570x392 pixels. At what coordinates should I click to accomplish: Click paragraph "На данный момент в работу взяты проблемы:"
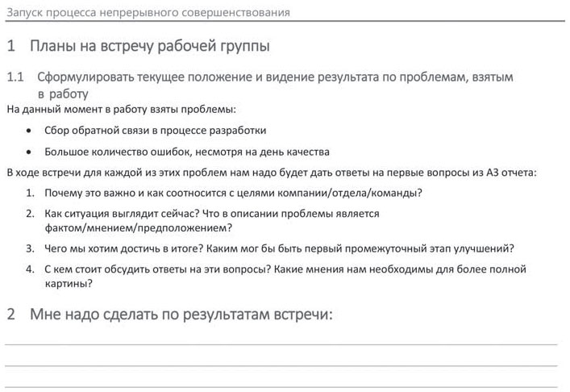pos(121,109)
